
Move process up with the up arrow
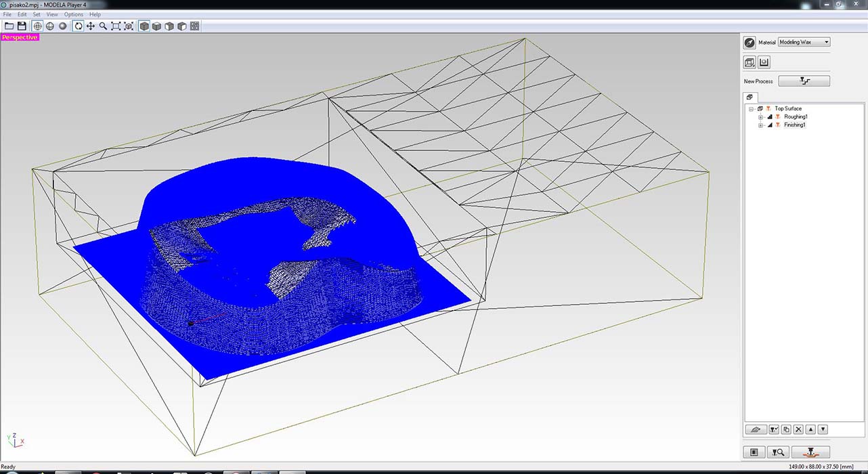(x=810, y=429)
